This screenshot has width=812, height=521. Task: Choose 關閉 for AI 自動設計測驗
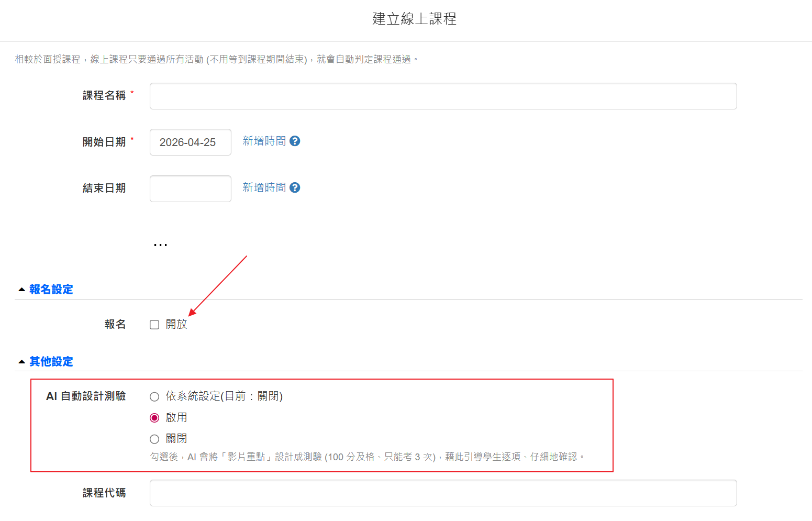(154, 439)
